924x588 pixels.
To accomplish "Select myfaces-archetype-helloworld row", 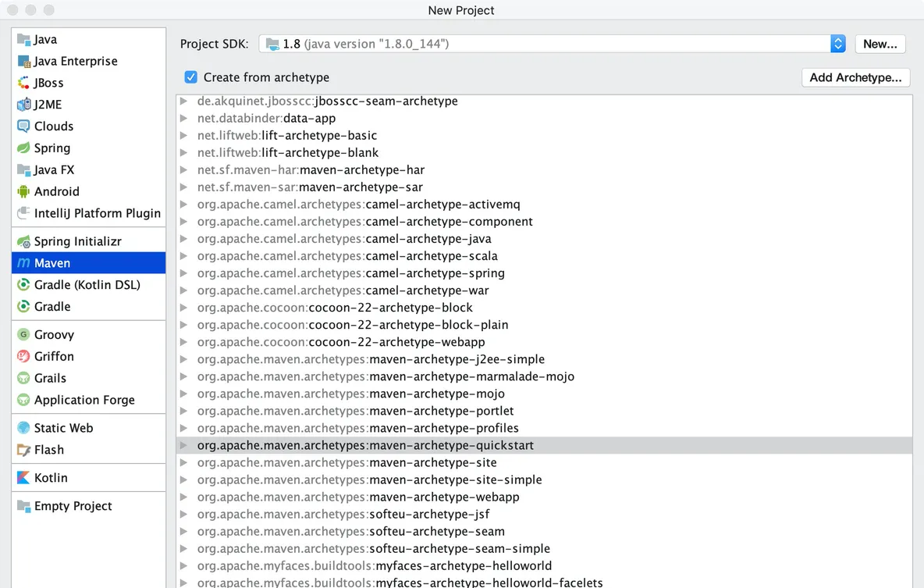I will (544, 565).
